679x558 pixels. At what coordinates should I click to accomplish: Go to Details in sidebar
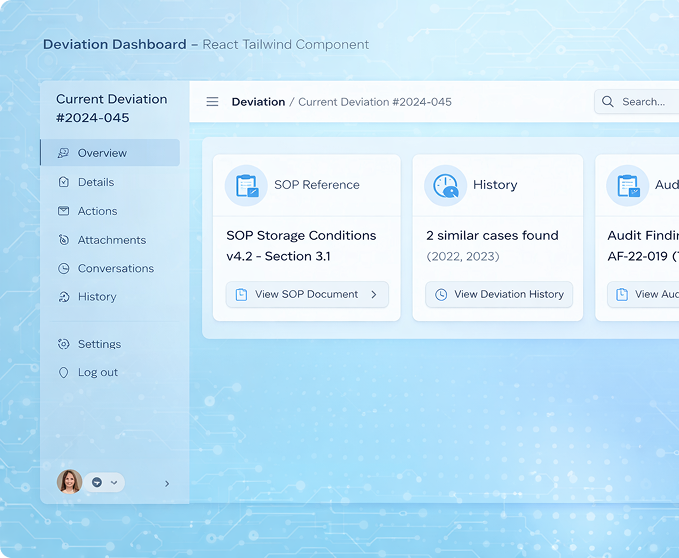point(96,182)
